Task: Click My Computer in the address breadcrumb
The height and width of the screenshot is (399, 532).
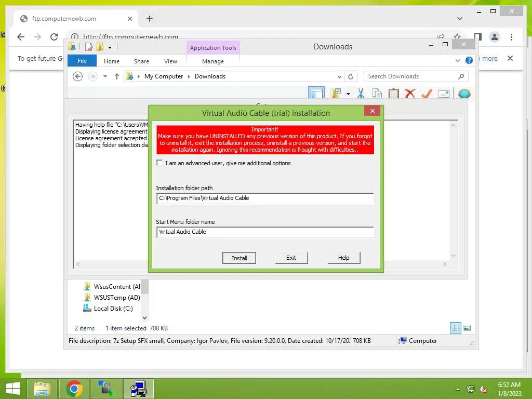Action: pos(164,76)
